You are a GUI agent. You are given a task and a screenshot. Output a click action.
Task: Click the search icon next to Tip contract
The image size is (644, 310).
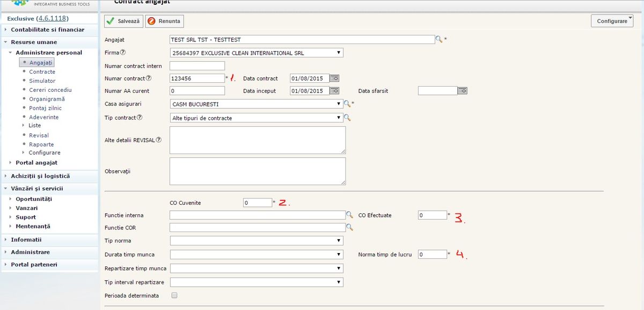click(x=347, y=118)
